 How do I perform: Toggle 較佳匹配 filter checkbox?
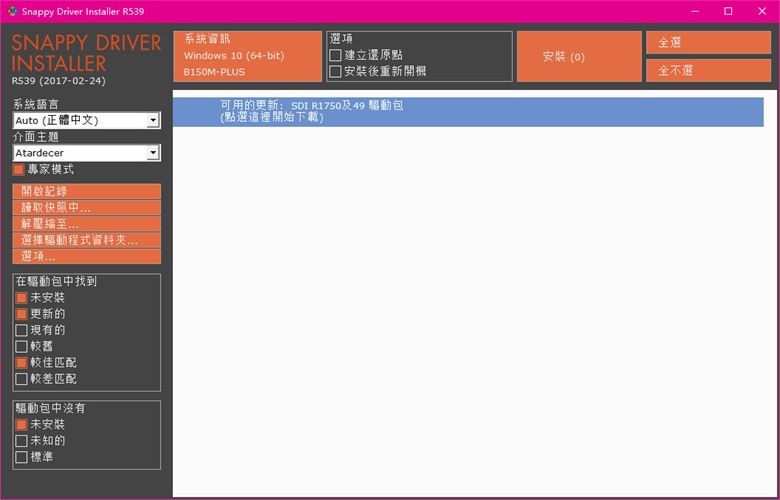click(21, 363)
